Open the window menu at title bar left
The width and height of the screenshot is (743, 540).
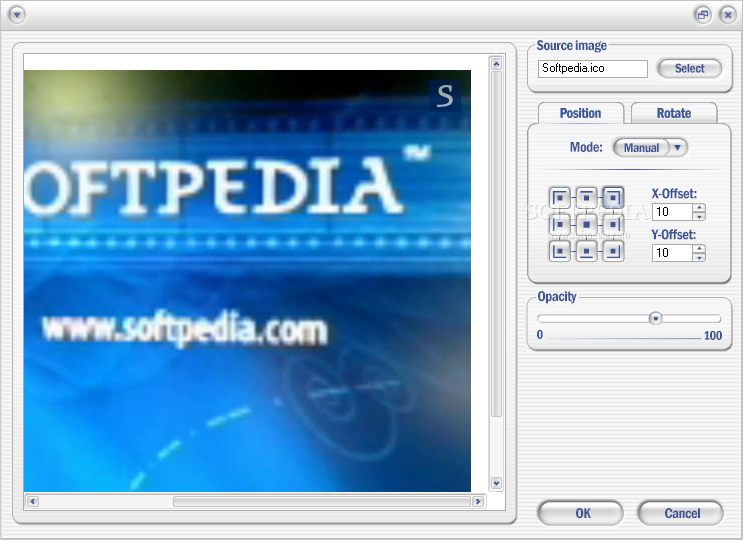pyautogui.click(x=17, y=15)
